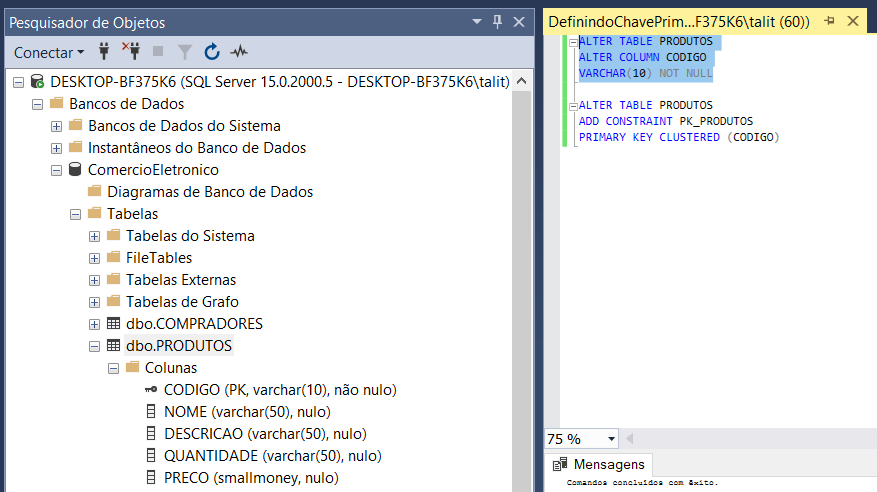The image size is (877, 492).
Task: Collapse the Tabelas node
Action: [x=76, y=214]
